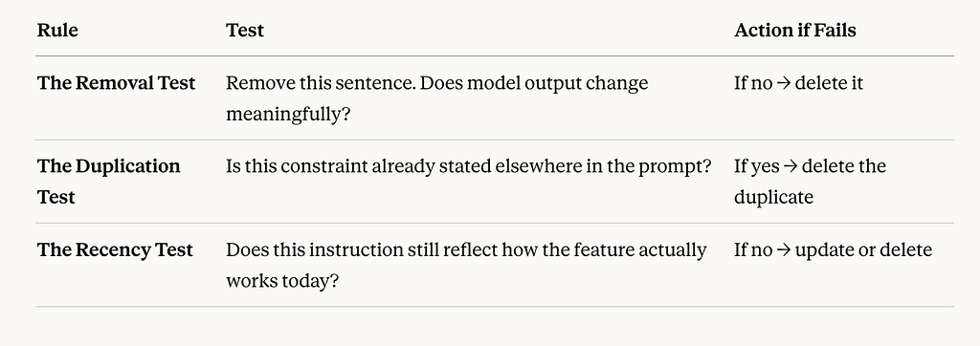Select The Removal Test rule name
The image size is (980, 346).
click(x=116, y=83)
